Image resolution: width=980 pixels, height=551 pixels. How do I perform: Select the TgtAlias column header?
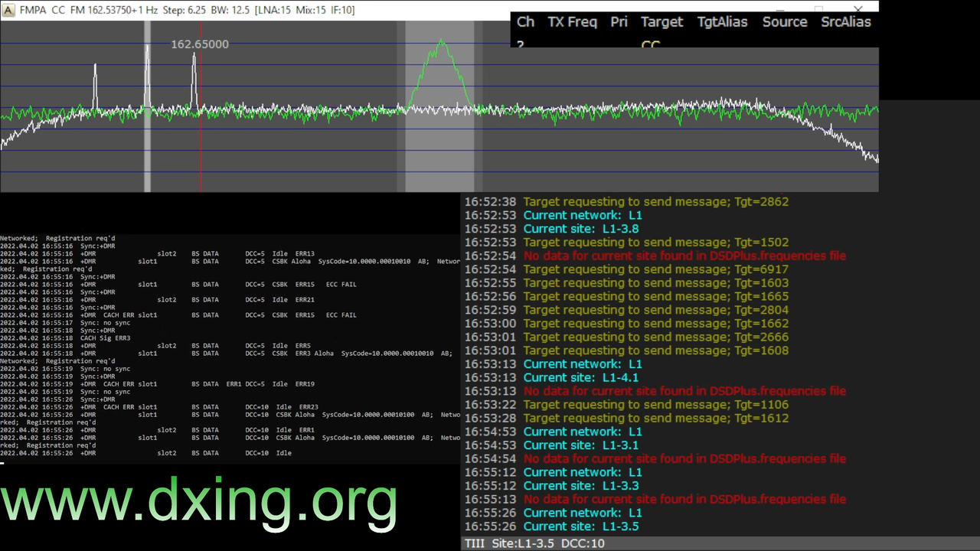pyautogui.click(x=722, y=21)
